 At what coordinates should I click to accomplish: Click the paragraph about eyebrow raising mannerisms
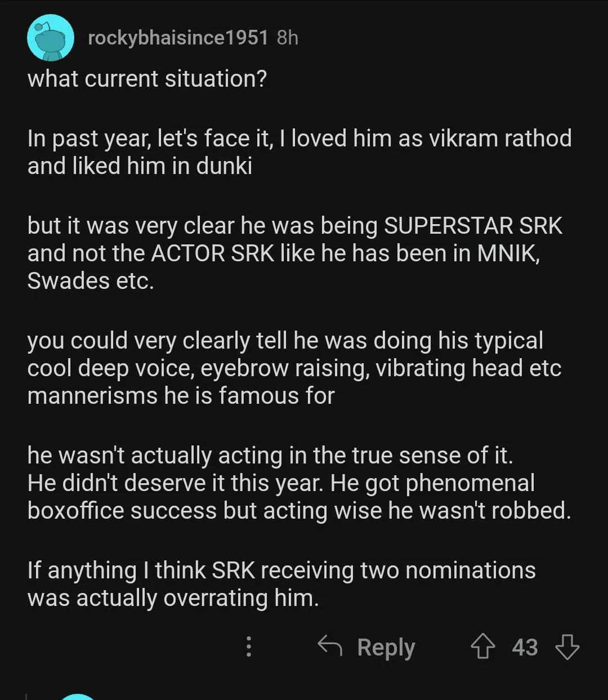point(294,368)
